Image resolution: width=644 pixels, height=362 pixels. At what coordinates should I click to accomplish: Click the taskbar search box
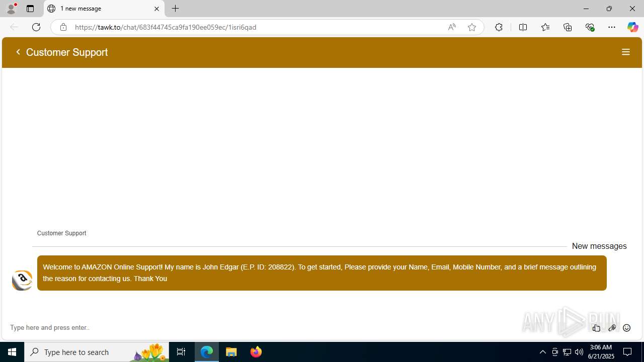click(x=97, y=352)
